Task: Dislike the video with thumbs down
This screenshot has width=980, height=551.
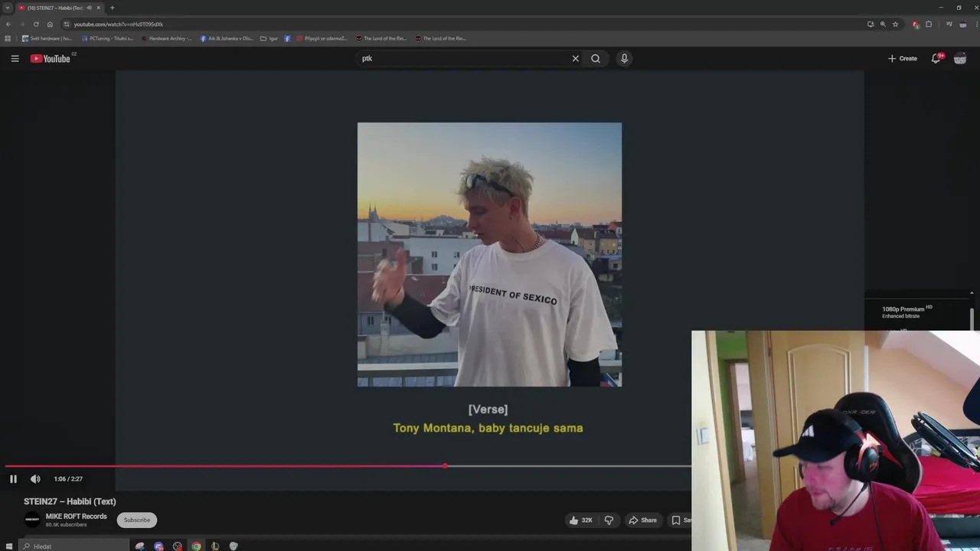Action: pyautogui.click(x=609, y=520)
